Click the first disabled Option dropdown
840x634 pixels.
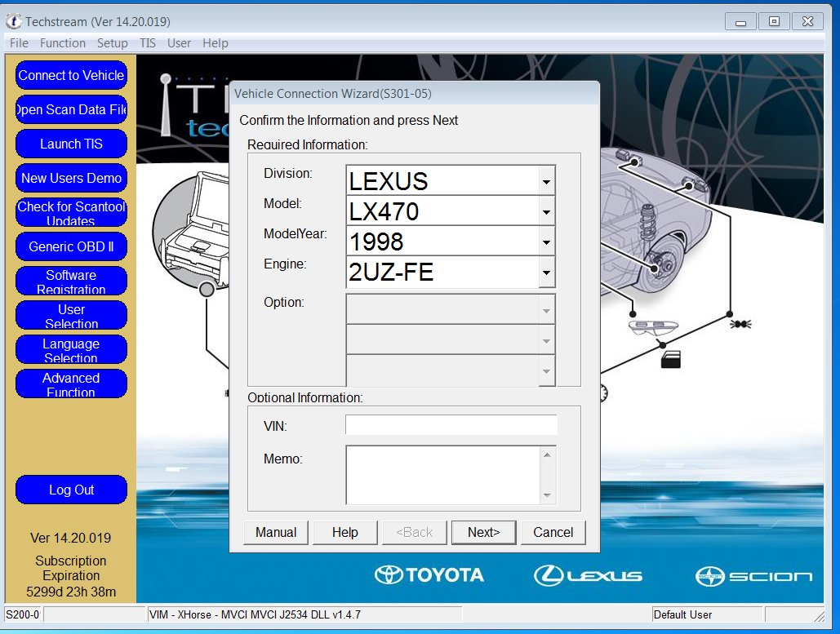[451, 309]
